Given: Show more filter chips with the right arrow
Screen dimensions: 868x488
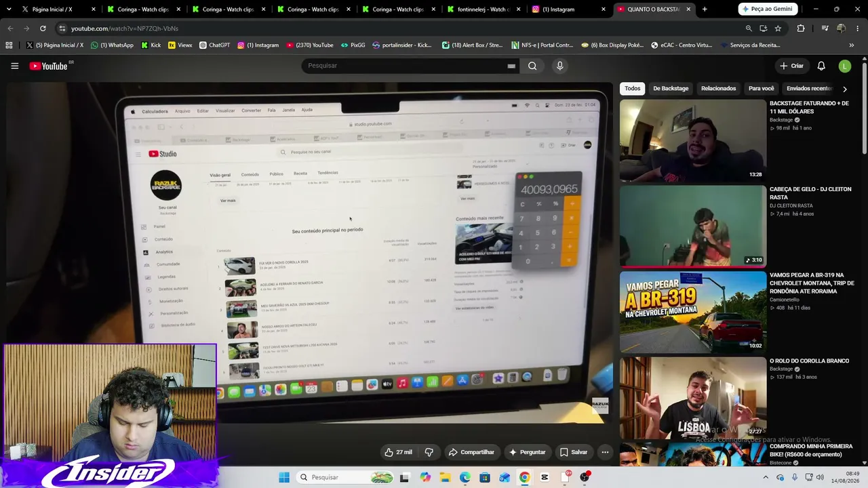Looking at the screenshot, I should point(844,89).
